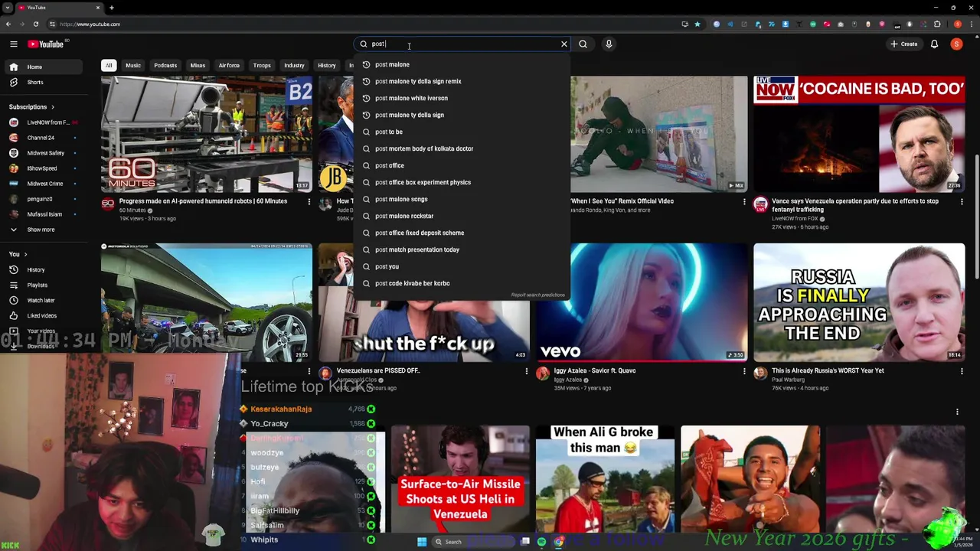Click the magnifier search button
The width and height of the screenshot is (980, 551).
[583, 44]
